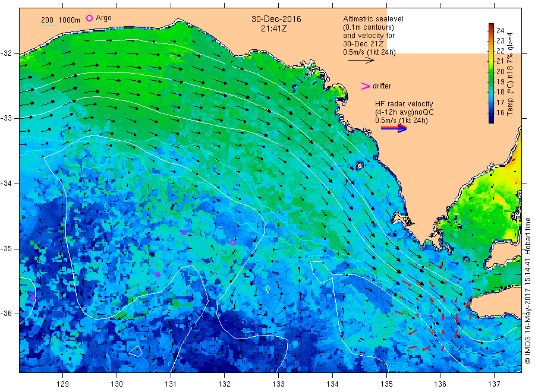Click longitude label 131 on bottom axis
This screenshot has height=392, width=535.
(171, 384)
